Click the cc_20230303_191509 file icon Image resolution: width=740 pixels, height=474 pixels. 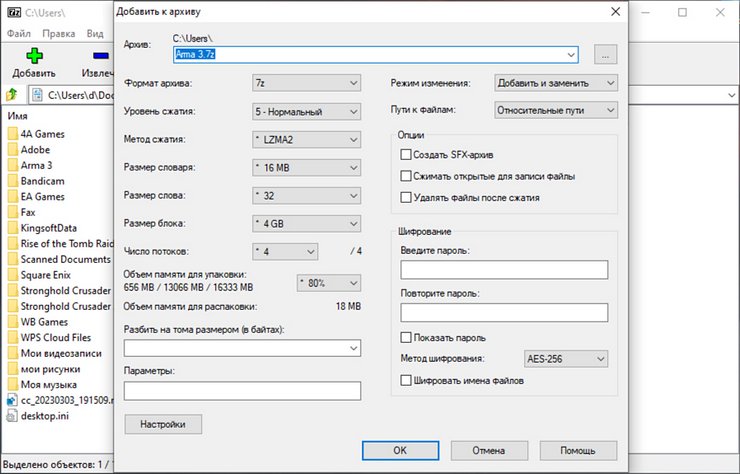point(12,401)
